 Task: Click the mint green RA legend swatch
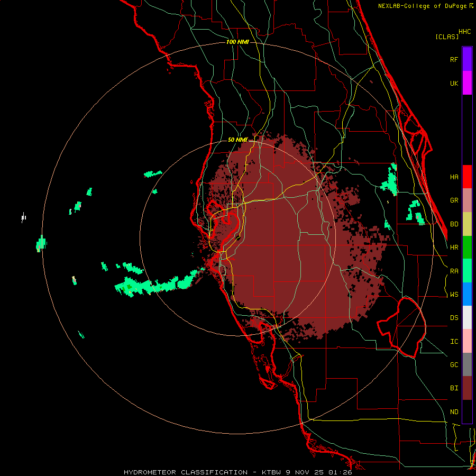(467, 271)
